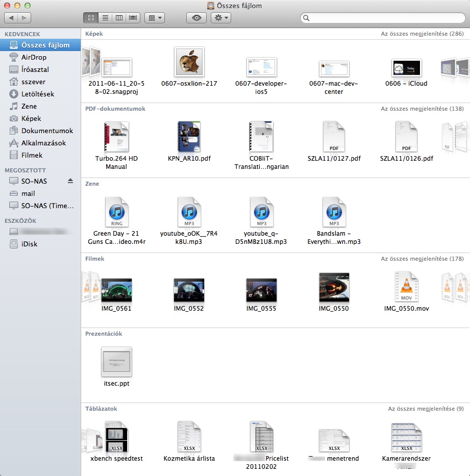Screen dimensions: 470x476
Task: Select youtube_oOK__7R4k8U.mp3
Action: click(189, 212)
